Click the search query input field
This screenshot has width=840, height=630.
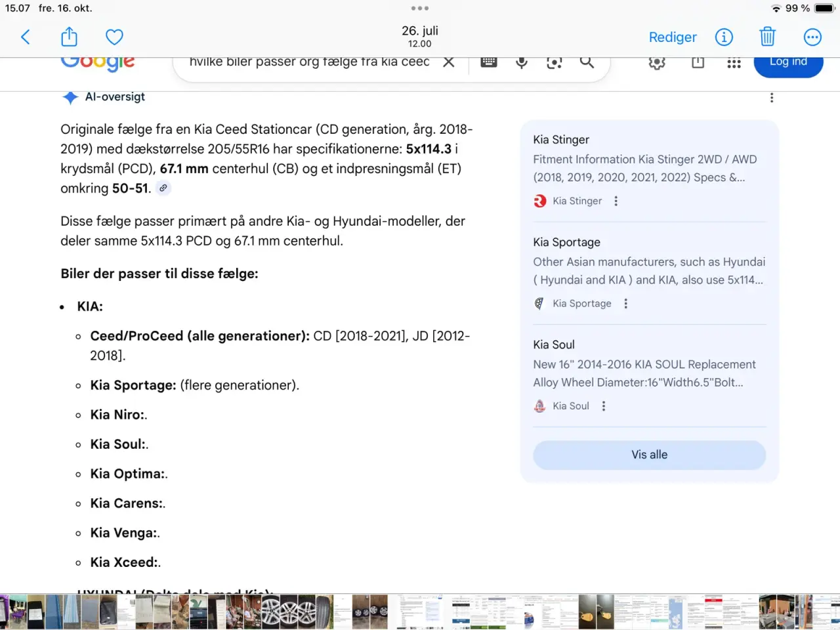[309, 62]
